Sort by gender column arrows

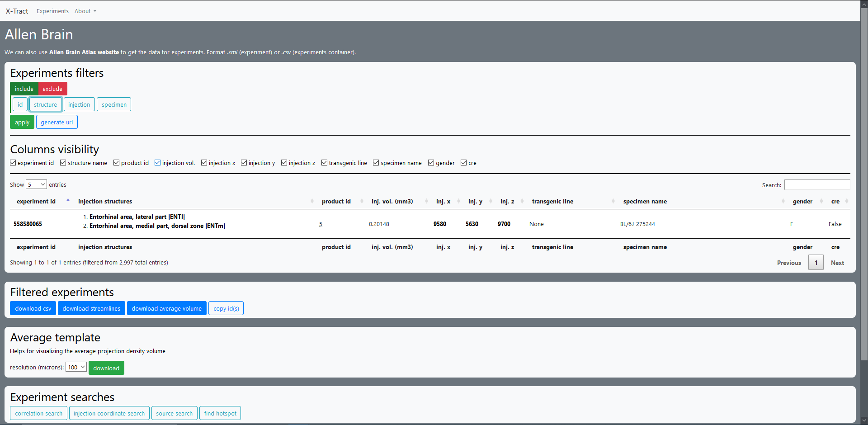[x=821, y=201]
